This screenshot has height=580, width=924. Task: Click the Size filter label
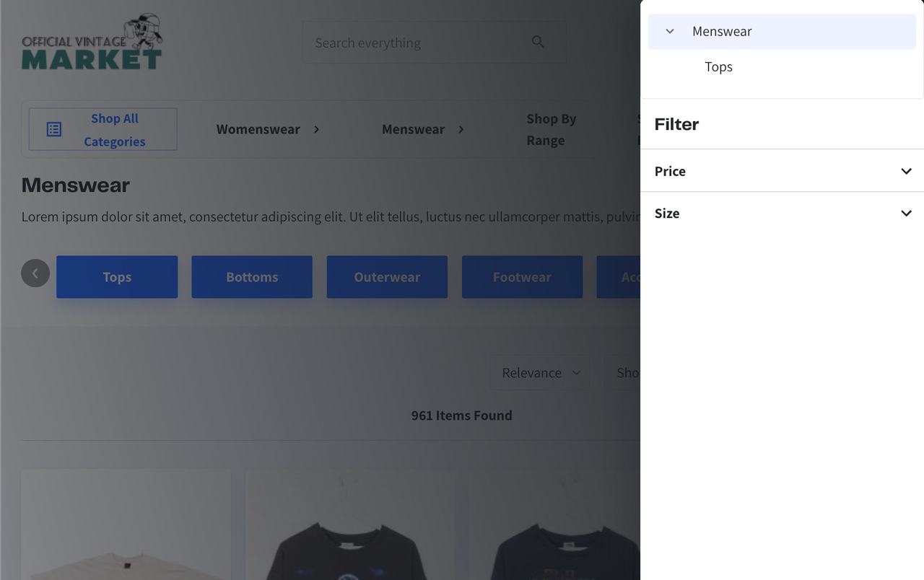click(x=667, y=214)
